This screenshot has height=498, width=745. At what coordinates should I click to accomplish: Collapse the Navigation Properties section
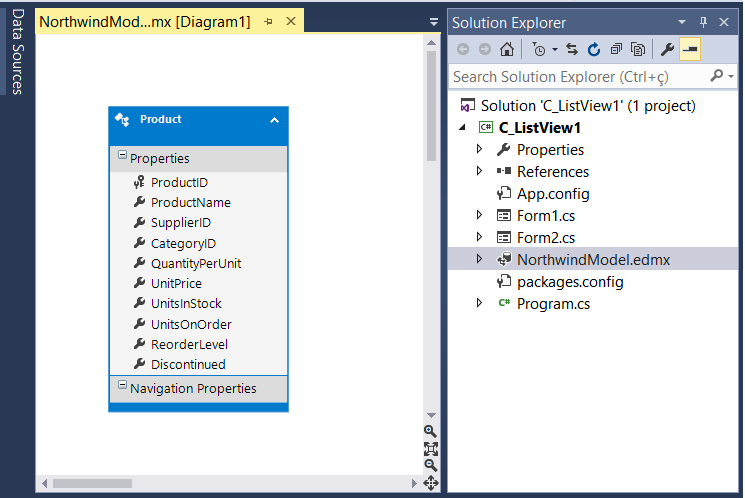[x=122, y=385]
